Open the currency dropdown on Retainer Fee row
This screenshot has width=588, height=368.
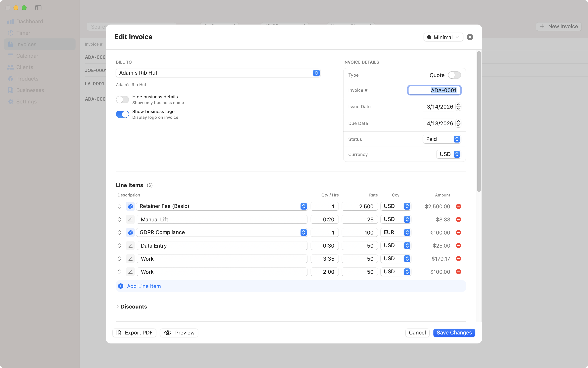pos(395,206)
